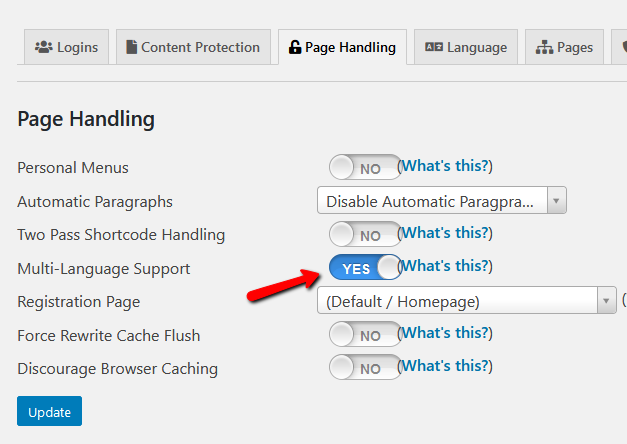Click the language icon on Language tab
The image size is (627, 444).
pyautogui.click(x=433, y=47)
